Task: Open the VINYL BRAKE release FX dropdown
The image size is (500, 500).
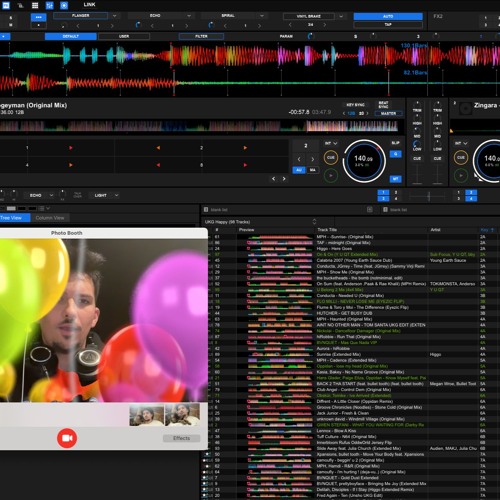Action: [x=341, y=16]
